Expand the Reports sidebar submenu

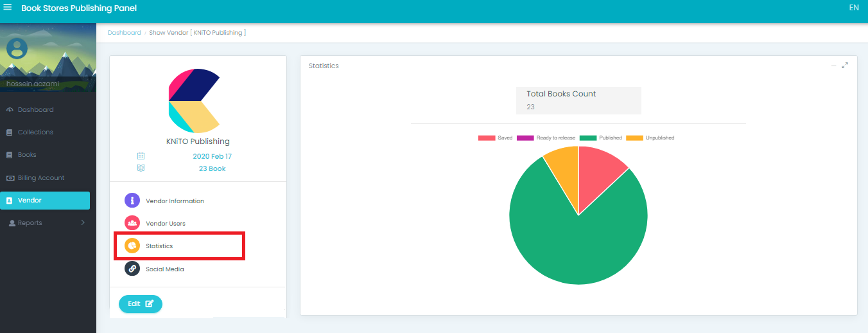pos(82,223)
